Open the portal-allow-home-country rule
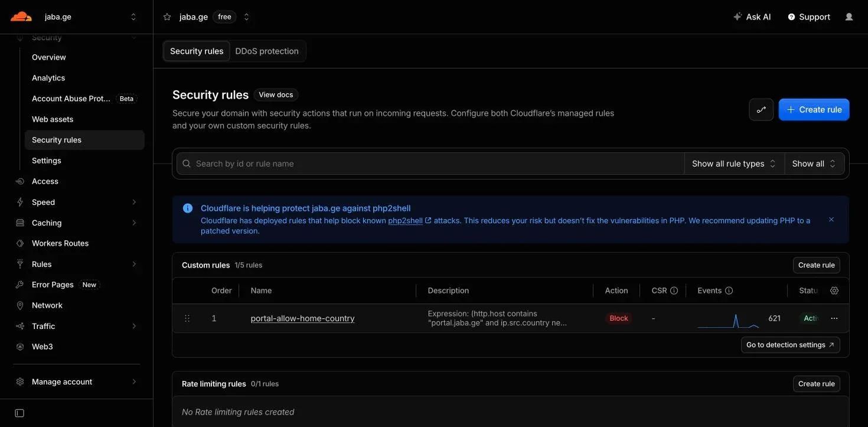The height and width of the screenshot is (427, 868). pyautogui.click(x=303, y=318)
